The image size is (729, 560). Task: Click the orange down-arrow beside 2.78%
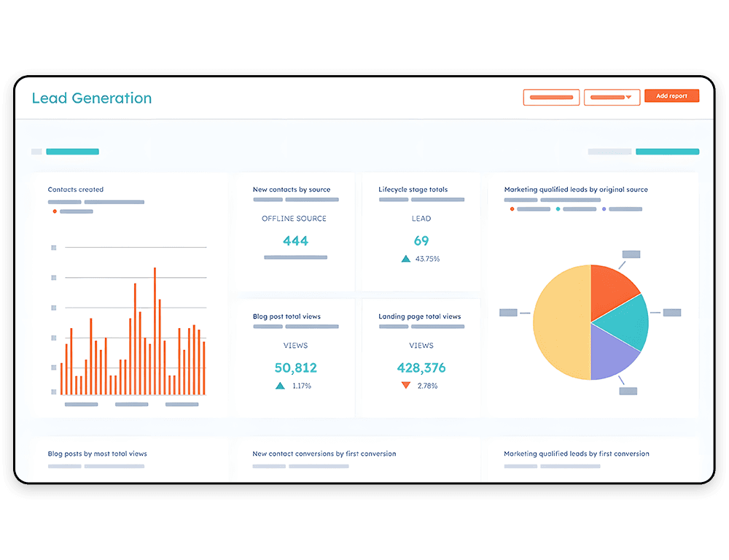(406, 386)
